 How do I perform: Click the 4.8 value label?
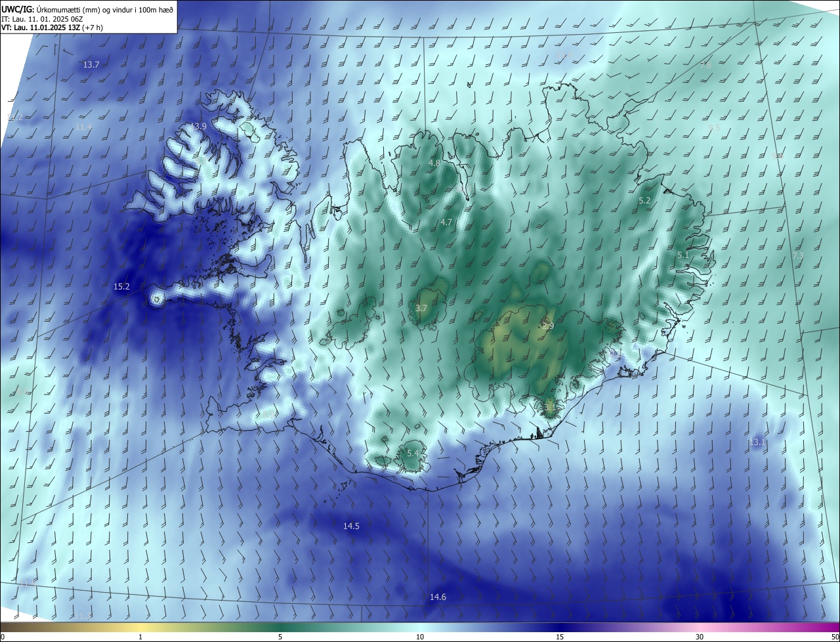click(x=434, y=163)
